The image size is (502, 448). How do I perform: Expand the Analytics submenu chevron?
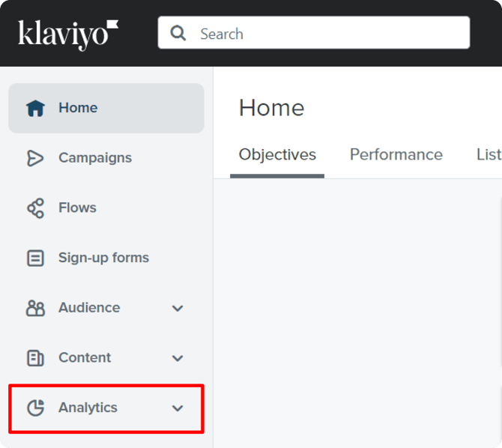178,408
